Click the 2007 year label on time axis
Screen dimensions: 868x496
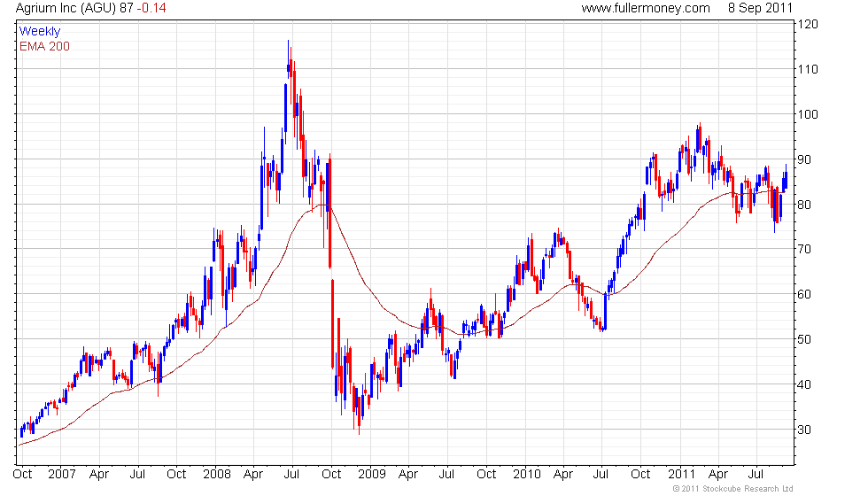(x=61, y=475)
